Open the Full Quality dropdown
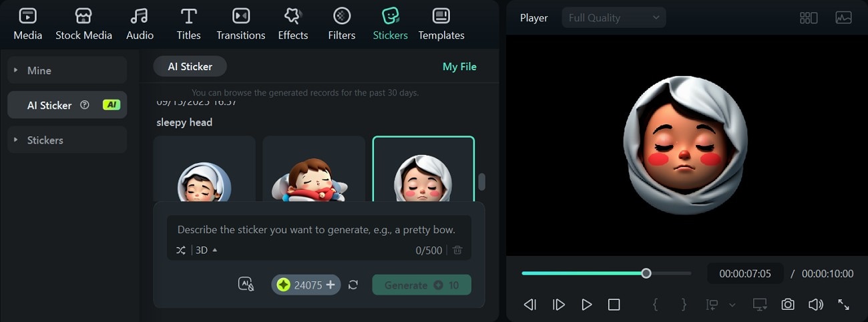Viewport: 868px width, 322px height. pyautogui.click(x=614, y=18)
